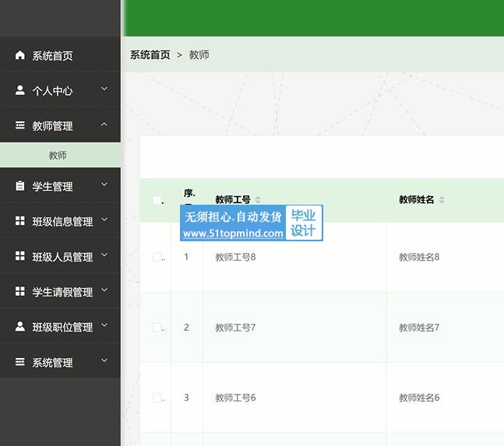Expand the 系统管理 chevron
Image resolution: width=504 pixels, height=446 pixels.
click(104, 360)
